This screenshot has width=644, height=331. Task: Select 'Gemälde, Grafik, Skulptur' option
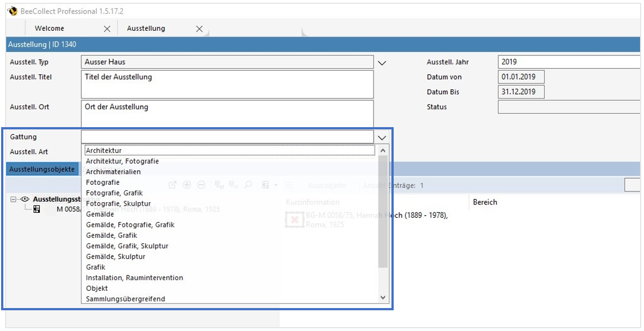pos(127,246)
